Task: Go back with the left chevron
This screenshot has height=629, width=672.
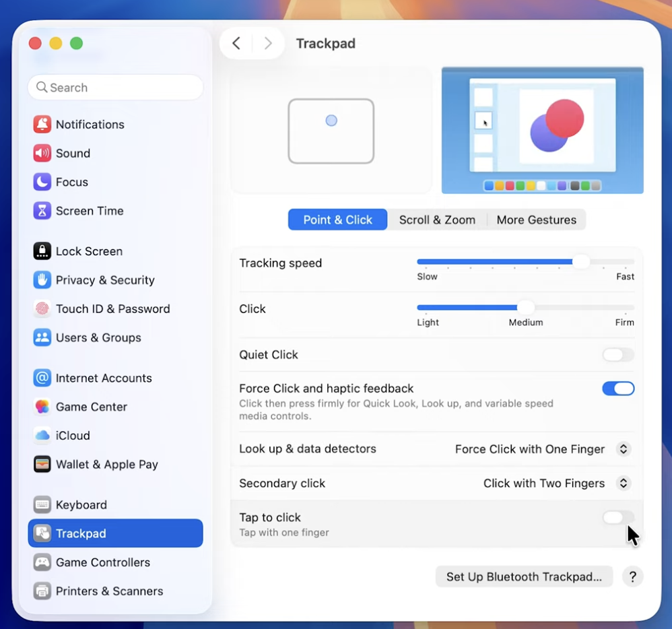Action: (x=236, y=43)
